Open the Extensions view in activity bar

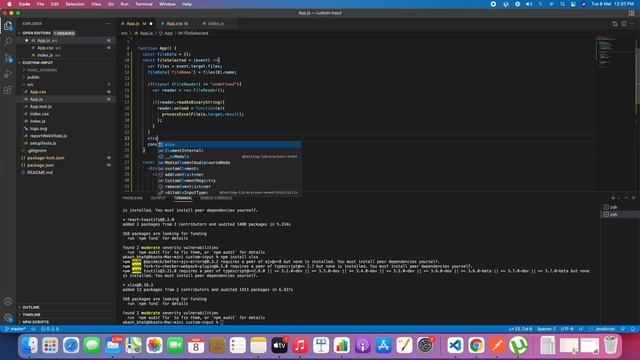(8, 90)
